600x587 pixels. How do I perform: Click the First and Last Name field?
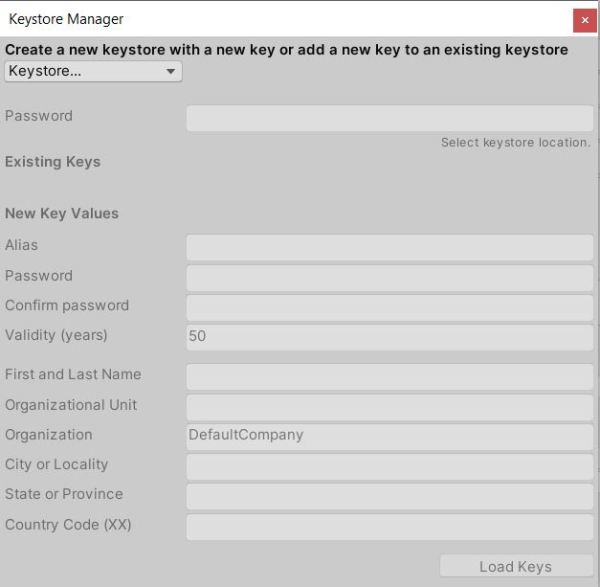coord(389,376)
